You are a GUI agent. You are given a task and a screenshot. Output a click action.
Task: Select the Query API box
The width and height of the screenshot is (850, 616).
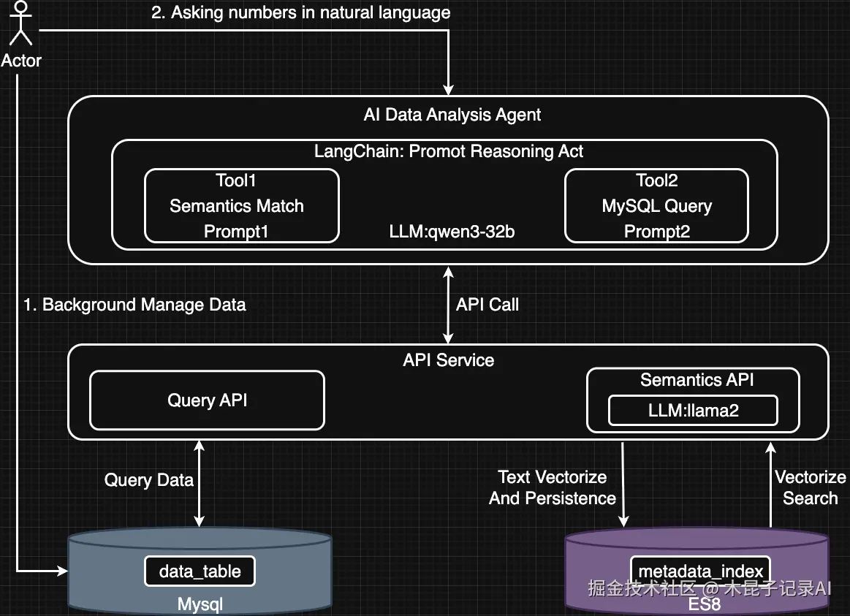[x=207, y=400]
